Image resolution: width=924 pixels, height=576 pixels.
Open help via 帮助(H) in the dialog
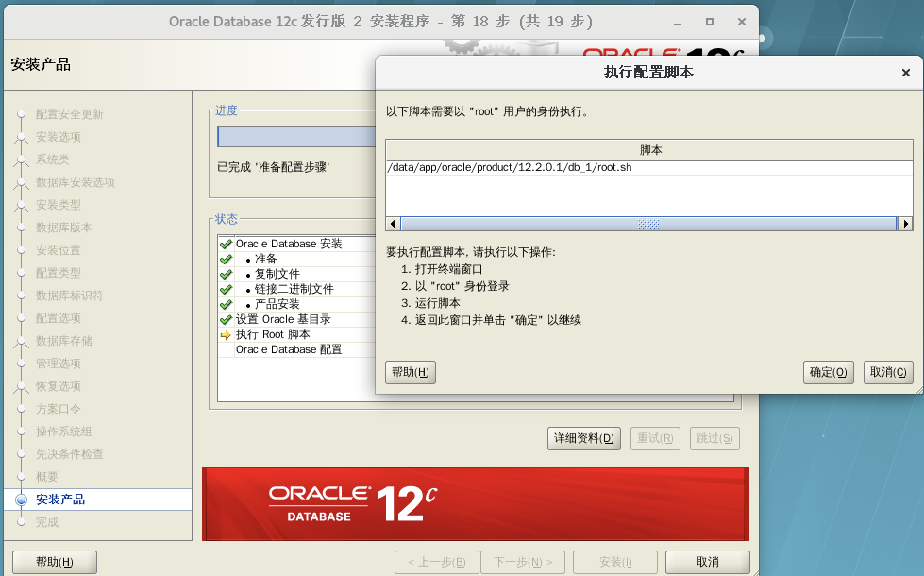(x=410, y=373)
